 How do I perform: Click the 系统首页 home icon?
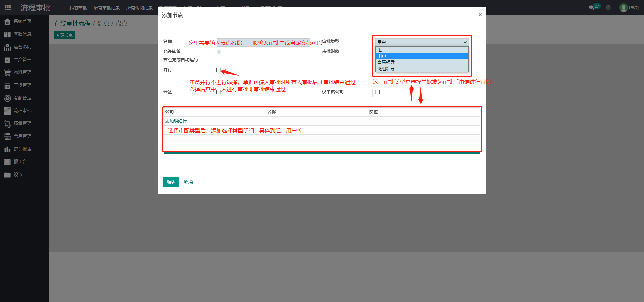7,22
